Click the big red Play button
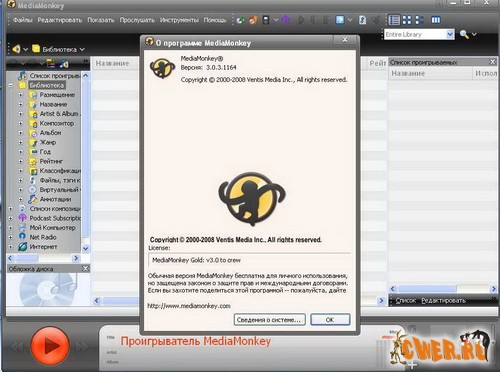500x372 pixels. coord(50,346)
